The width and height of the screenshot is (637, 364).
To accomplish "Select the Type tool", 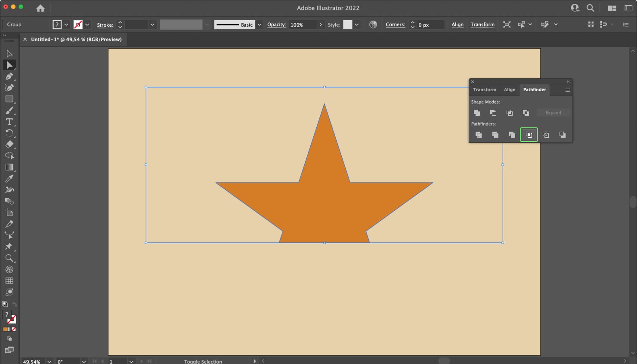I will 9,122.
